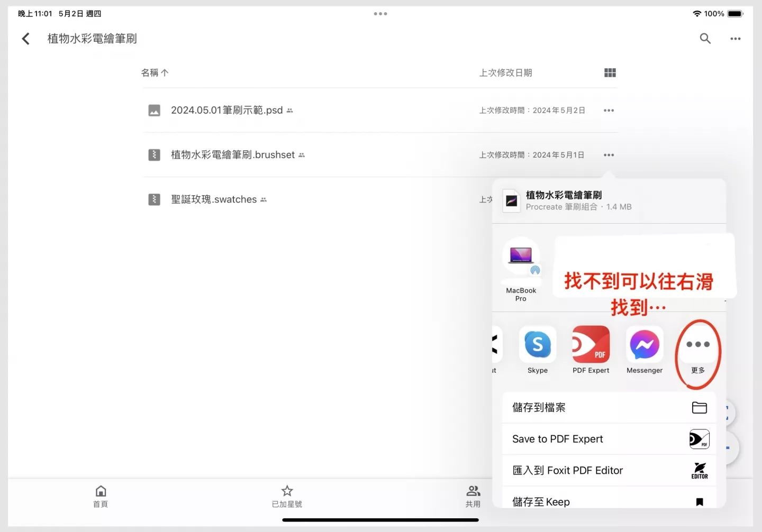This screenshot has width=762, height=532.
Task: Go to 首頁 tab
Action: (x=101, y=496)
